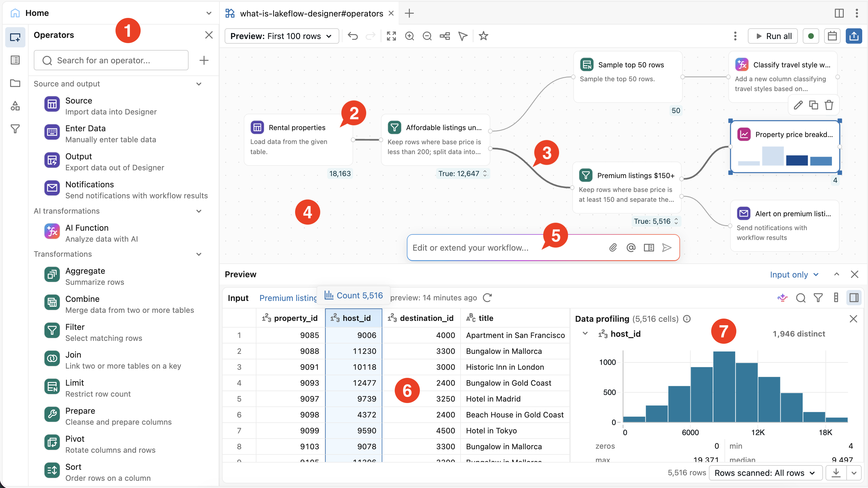Click the delete trash icon above operator

pos(829,105)
